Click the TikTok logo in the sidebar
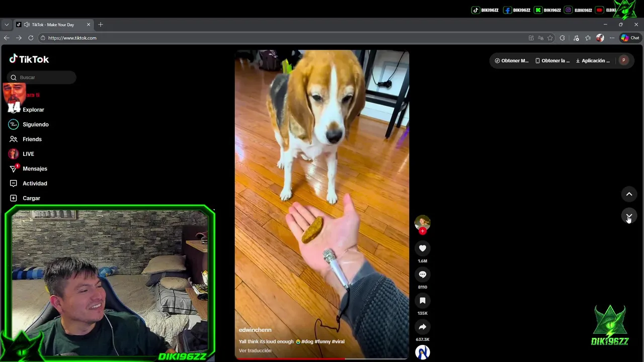The width and height of the screenshot is (644, 362). point(29,59)
